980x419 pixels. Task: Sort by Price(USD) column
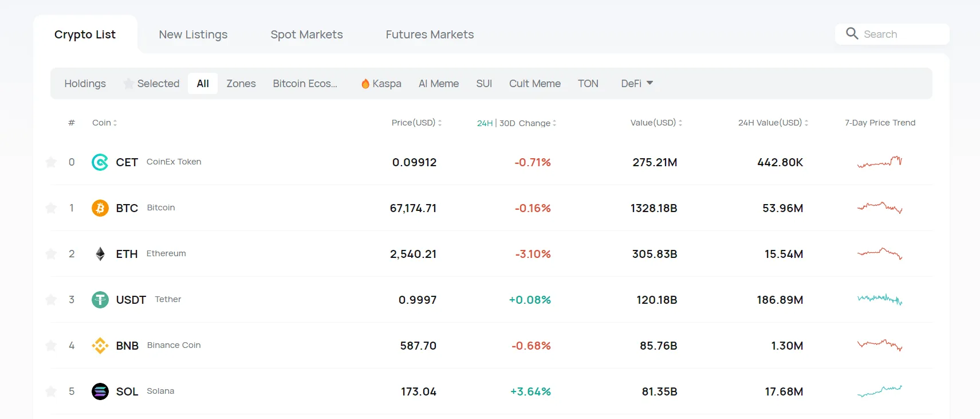pyautogui.click(x=416, y=123)
